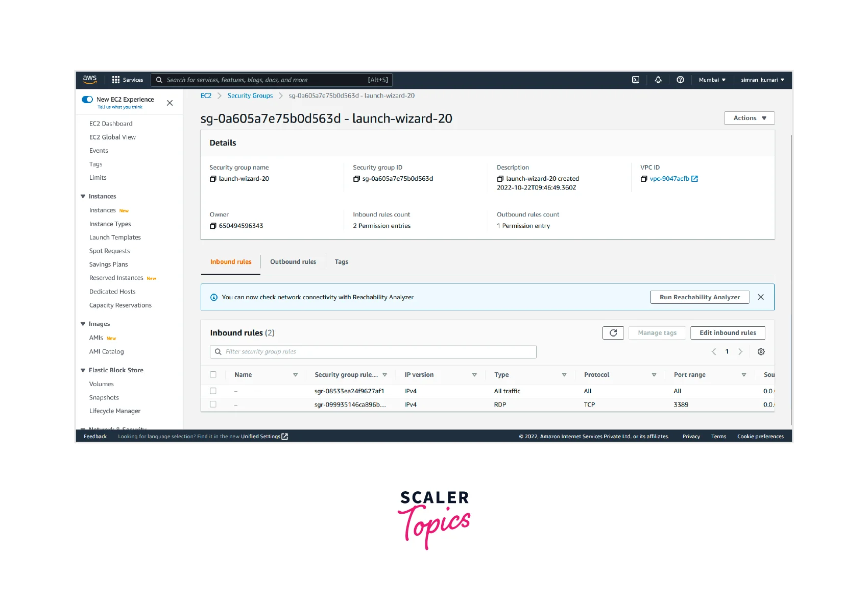This screenshot has width=868, height=599.
Task: Switch to the Tags tab
Action: tap(341, 262)
